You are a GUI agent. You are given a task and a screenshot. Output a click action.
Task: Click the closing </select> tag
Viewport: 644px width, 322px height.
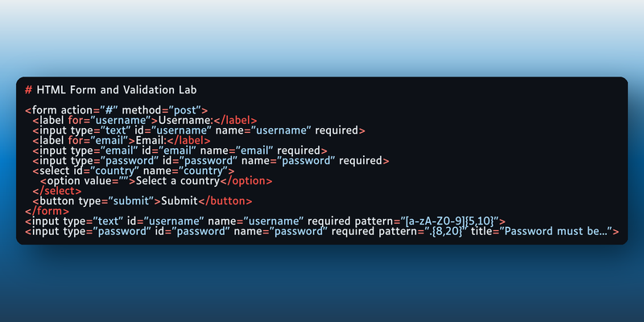click(57, 191)
